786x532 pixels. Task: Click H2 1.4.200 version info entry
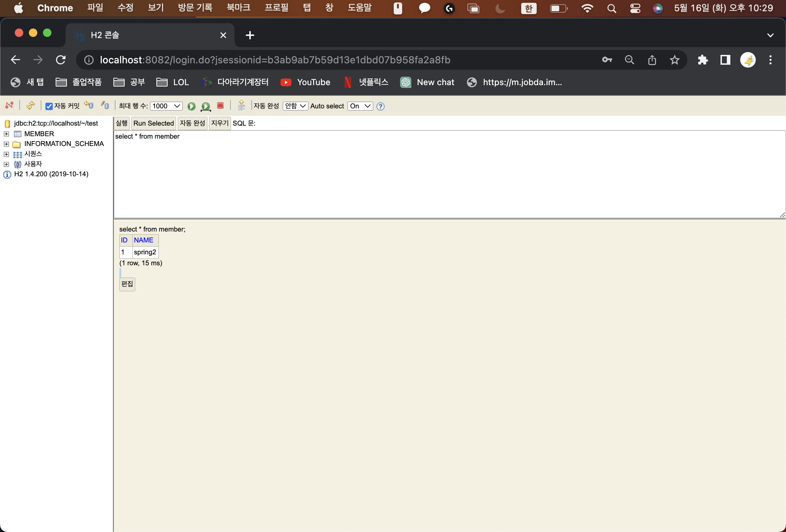51,174
